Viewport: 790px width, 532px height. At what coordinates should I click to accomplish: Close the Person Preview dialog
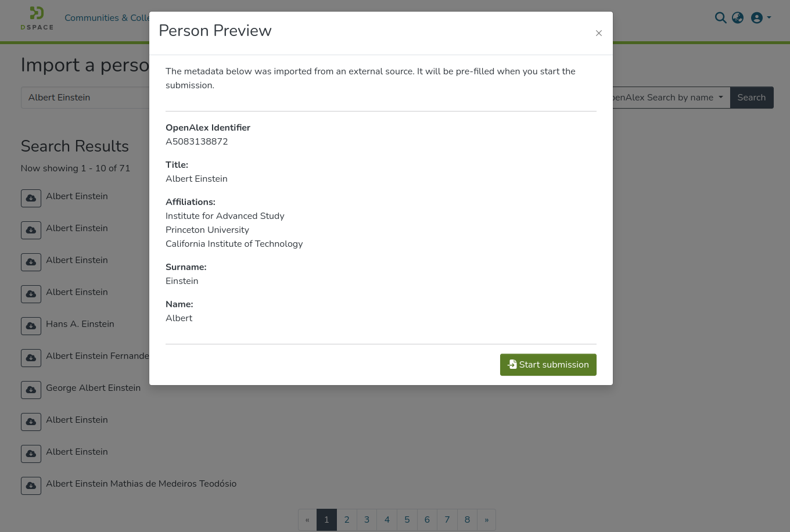pyautogui.click(x=598, y=33)
